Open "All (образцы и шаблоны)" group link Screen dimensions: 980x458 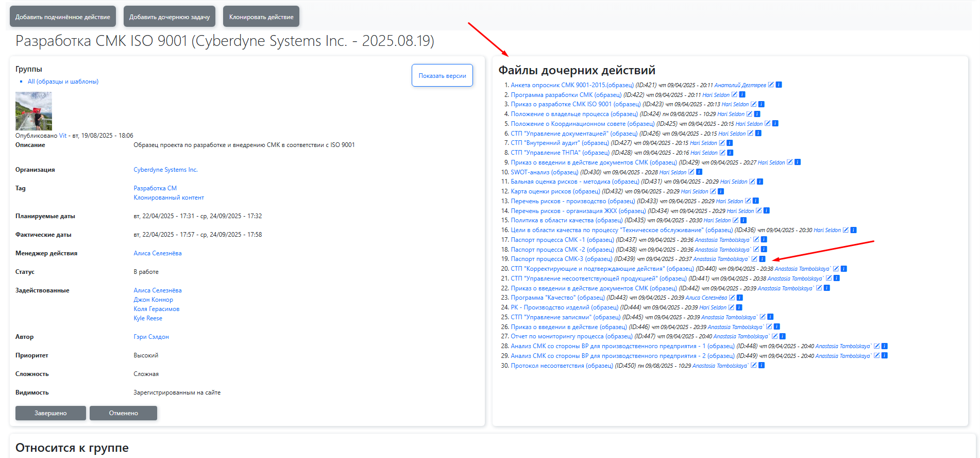[63, 81]
